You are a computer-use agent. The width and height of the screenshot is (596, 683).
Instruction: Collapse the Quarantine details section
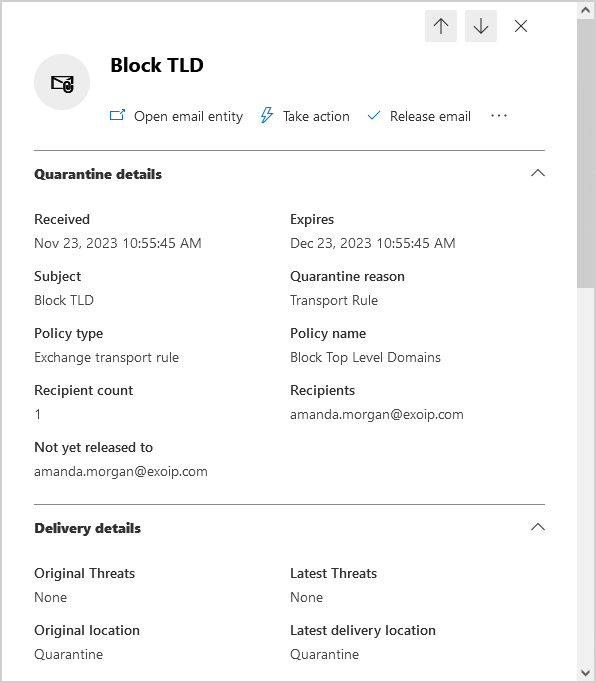(x=538, y=173)
